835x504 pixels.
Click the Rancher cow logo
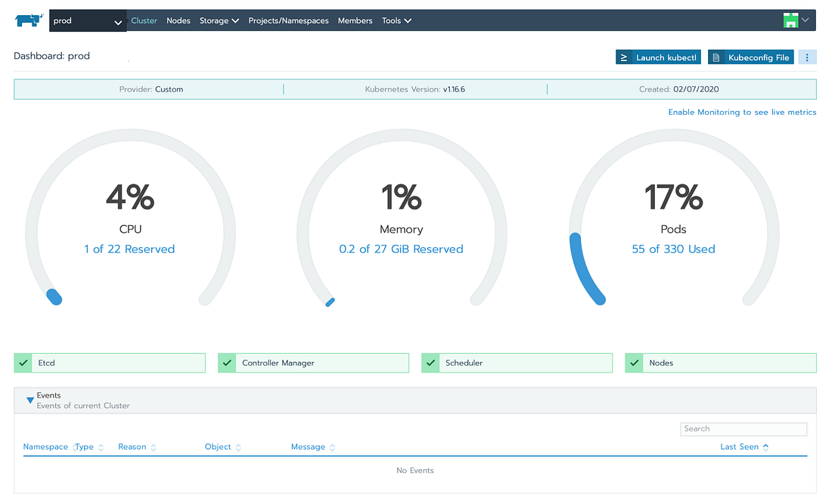tap(29, 20)
